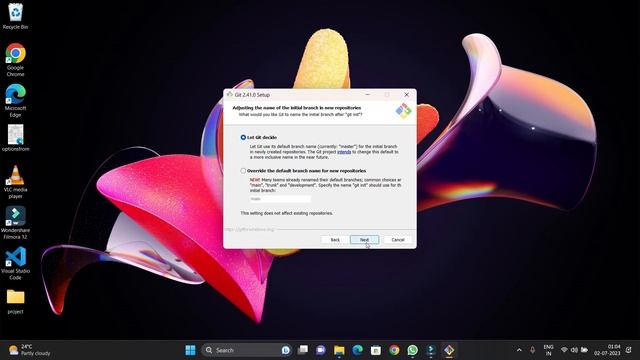Open Google Chrome desktop shortcut
This screenshot has width=640, height=360.
(16, 60)
